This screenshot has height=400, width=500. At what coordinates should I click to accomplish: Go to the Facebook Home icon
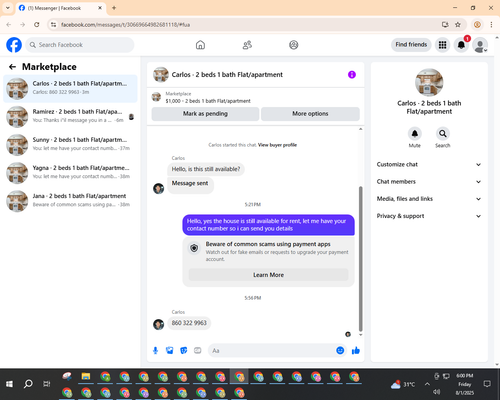[x=200, y=45]
